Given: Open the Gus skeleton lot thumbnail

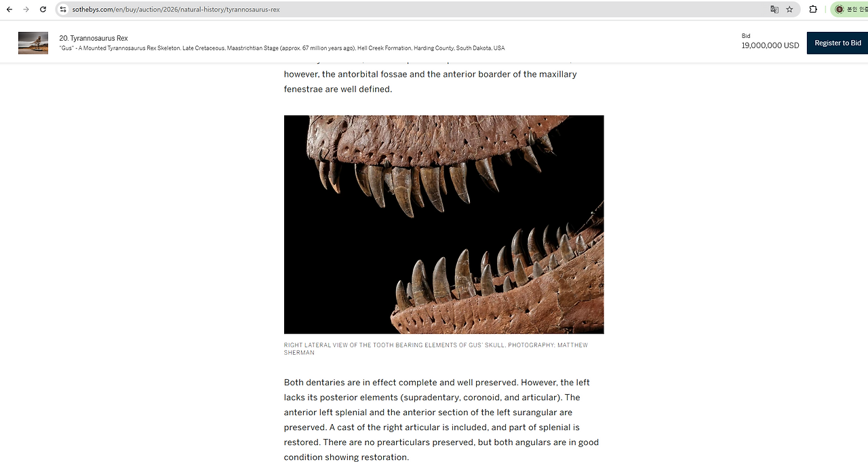Looking at the screenshot, I should coord(33,43).
